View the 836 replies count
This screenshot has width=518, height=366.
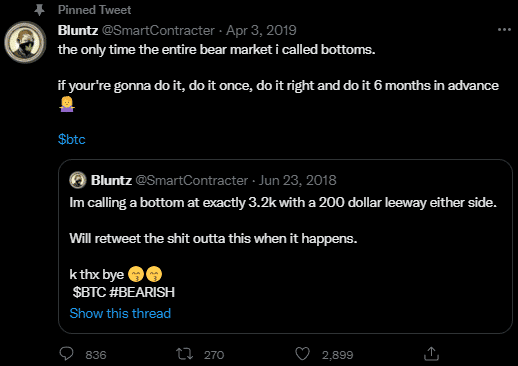[x=96, y=355]
